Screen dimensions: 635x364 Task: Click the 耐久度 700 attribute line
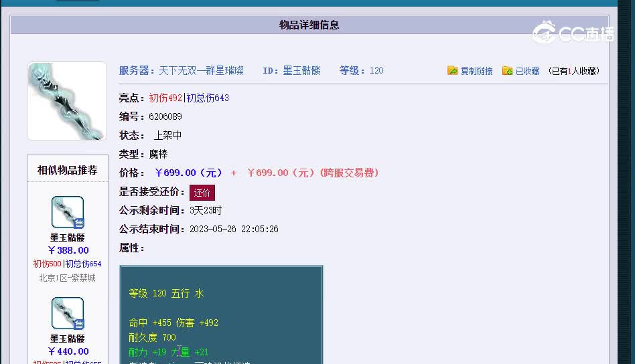coord(152,337)
